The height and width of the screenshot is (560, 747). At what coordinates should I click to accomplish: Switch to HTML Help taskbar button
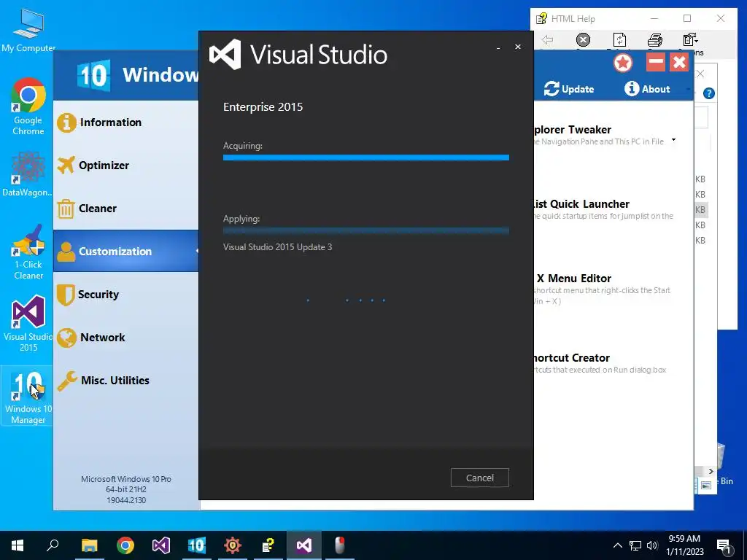[x=268, y=545]
